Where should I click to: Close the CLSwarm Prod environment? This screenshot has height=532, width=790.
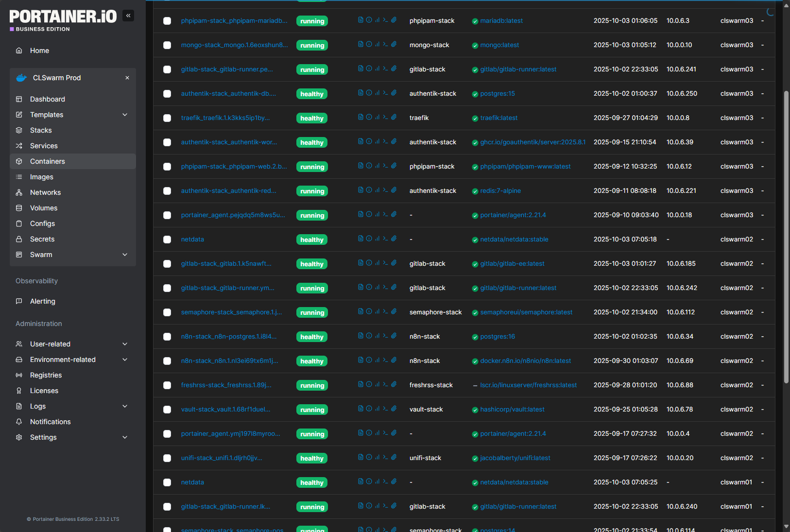(127, 78)
